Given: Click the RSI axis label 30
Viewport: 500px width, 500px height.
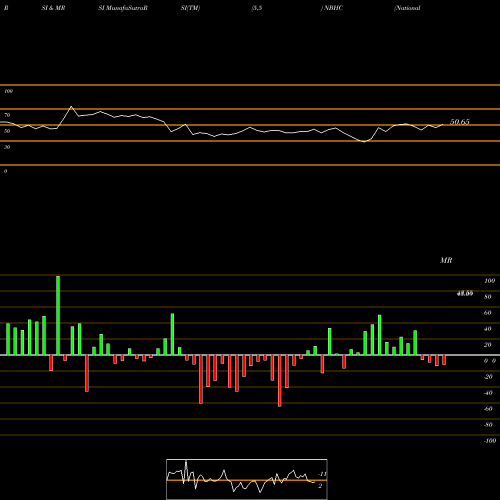Looking at the screenshot, I should [x=7, y=147].
